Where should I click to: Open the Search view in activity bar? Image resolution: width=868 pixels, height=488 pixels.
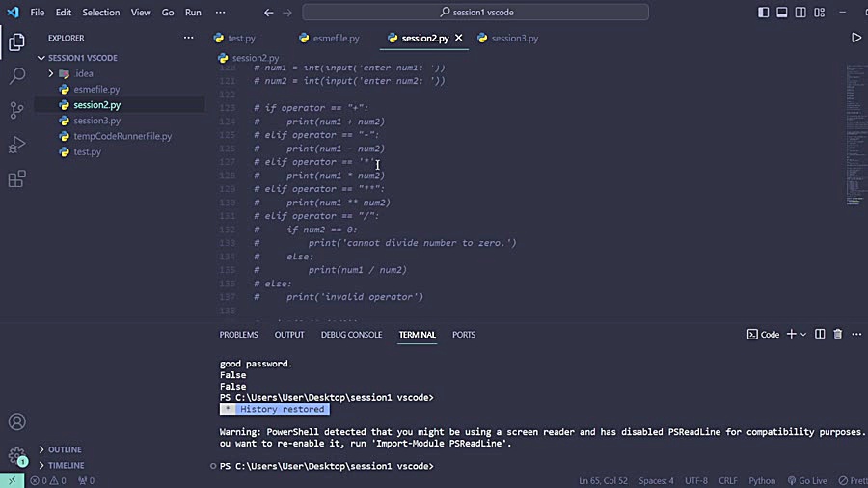coord(16,76)
